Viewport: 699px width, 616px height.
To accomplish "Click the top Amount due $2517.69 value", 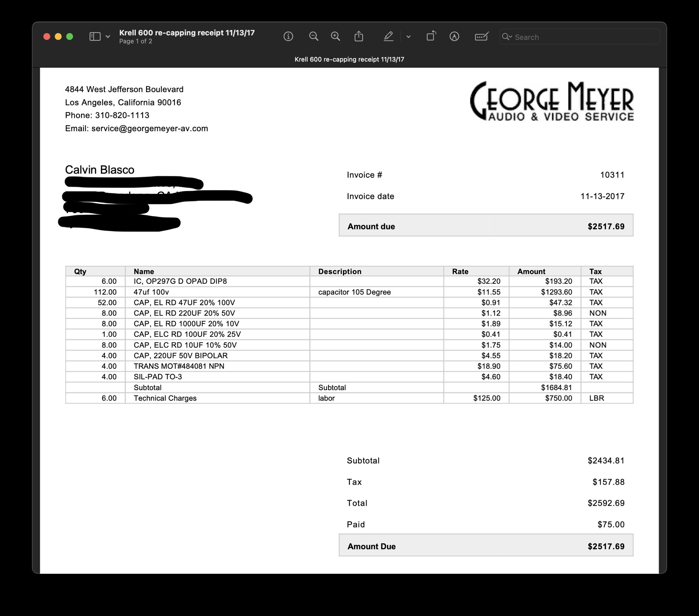I will pyautogui.click(x=606, y=226).
